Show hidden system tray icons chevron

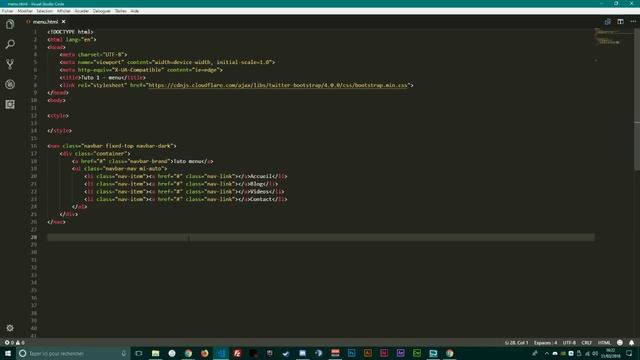point(547,353)
